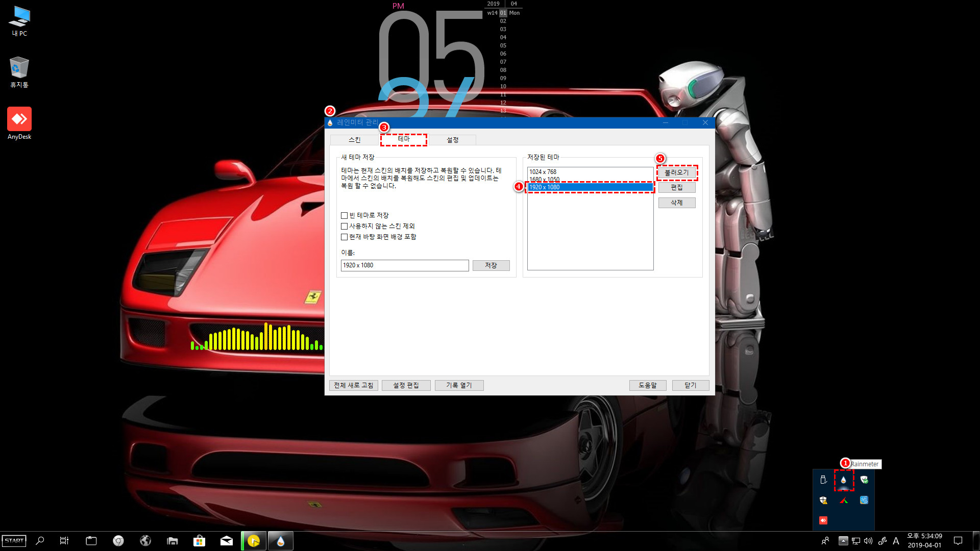Select the 1024 x 768 saved theme

(590, 172)
